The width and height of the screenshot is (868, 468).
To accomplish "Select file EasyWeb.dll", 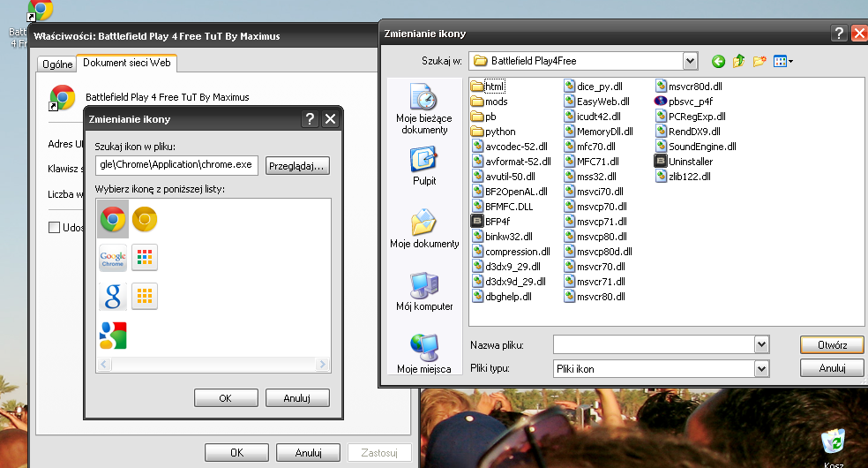I will point(596,102).
